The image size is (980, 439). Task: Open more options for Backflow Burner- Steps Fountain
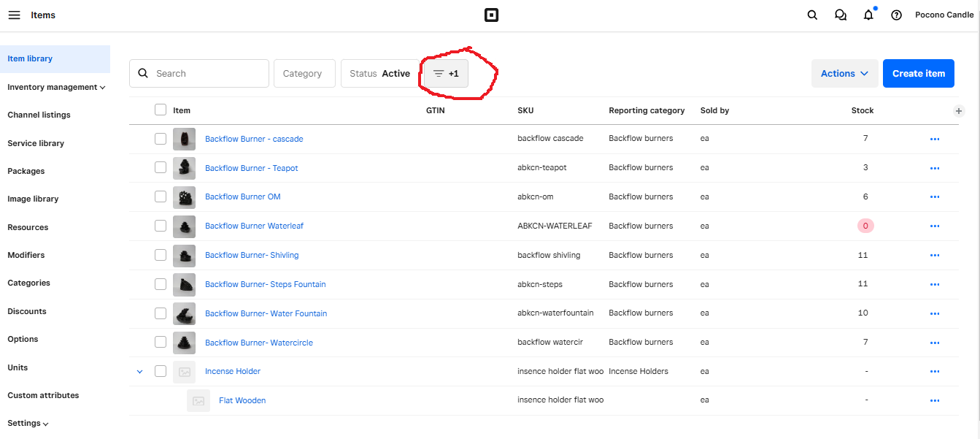tap(935, 285)
